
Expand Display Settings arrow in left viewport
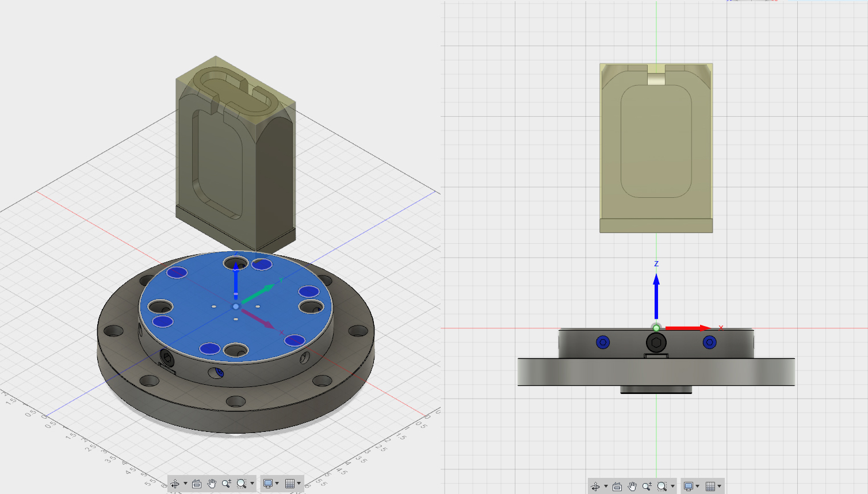tap(277, 484)
